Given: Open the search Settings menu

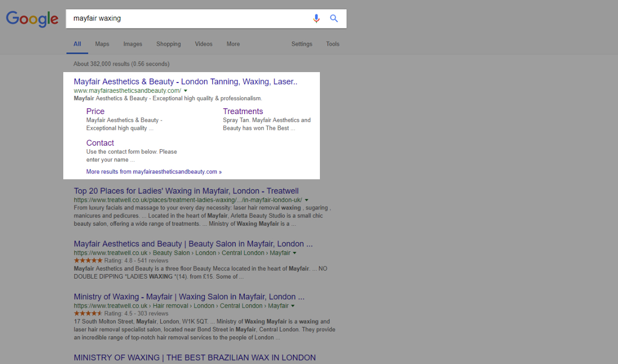Looking at the screenshot, I should click(x=302, y=44).
